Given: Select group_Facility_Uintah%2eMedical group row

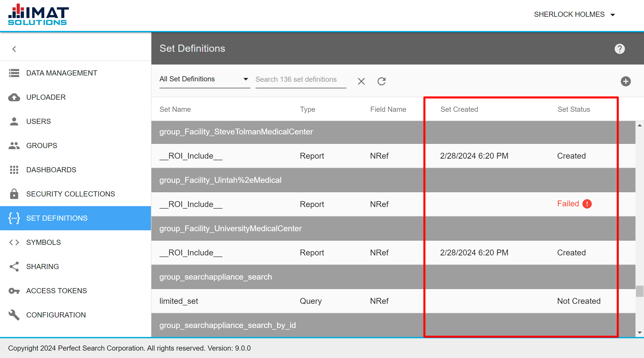Looking at the screenshot, I should pyautogui.click(x=393, y=180).
